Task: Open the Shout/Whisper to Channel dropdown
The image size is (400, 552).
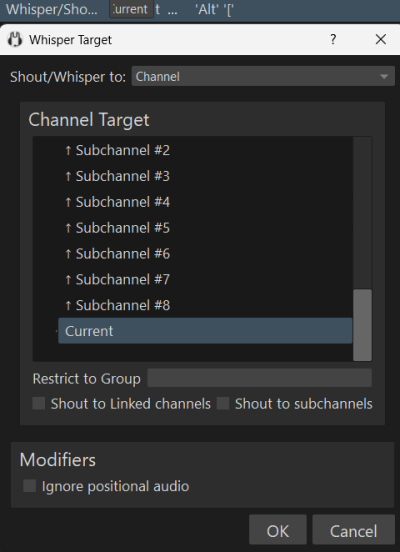Action: pyautogui.click(x=263, y=76)
